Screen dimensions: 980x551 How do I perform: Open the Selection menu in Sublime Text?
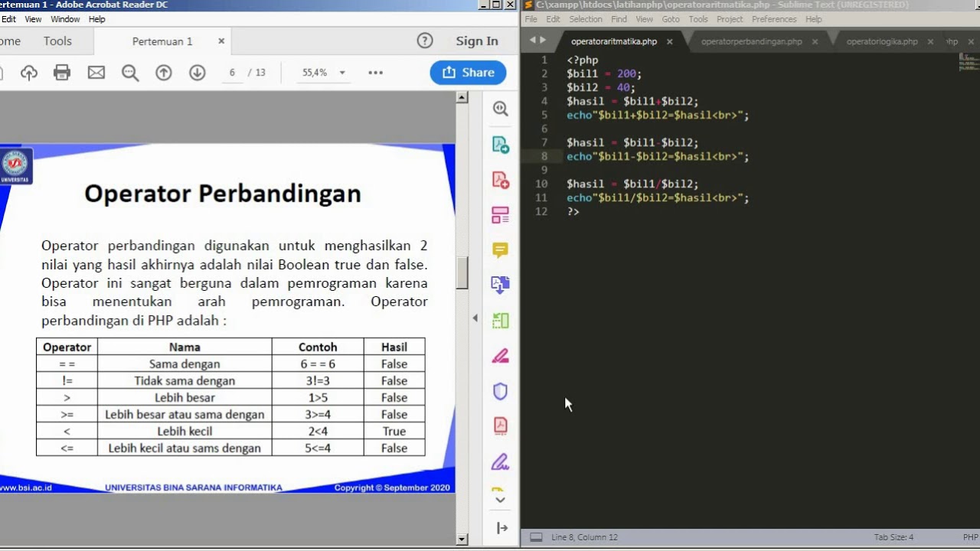(x=586, y=19)
